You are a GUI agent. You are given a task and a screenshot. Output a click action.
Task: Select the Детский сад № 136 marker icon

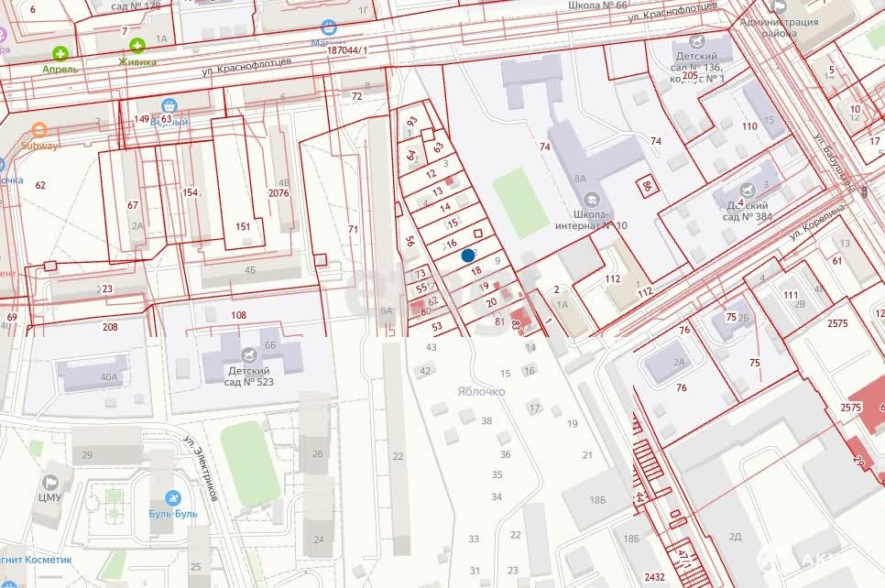tap(698, 43)
